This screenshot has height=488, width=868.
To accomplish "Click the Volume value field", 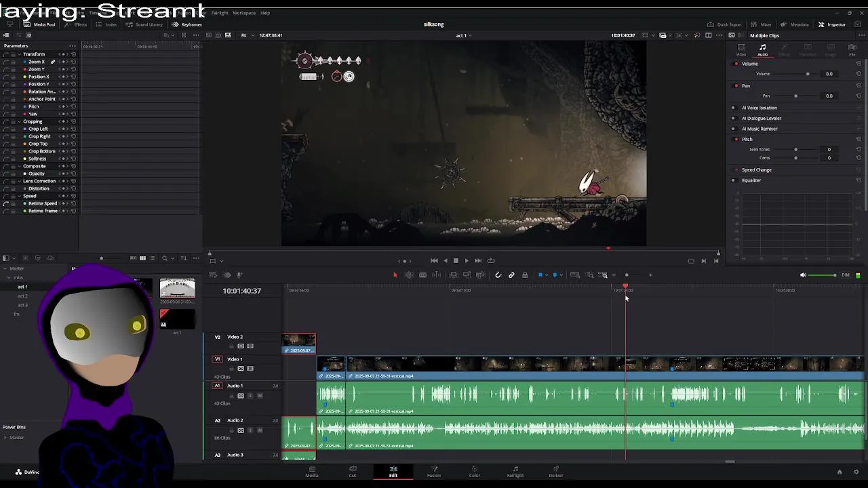I will [829, 74].
